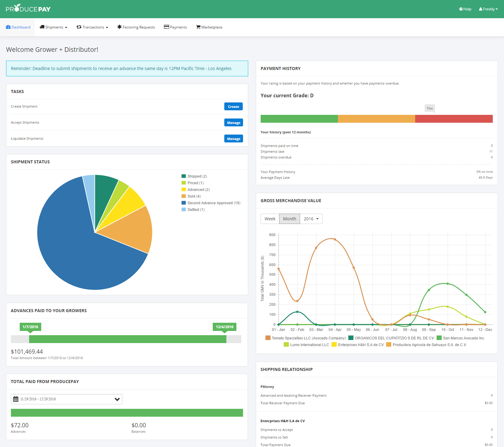
Task: Click the calendar icon in date range field
Action: (x=16, y=399)
